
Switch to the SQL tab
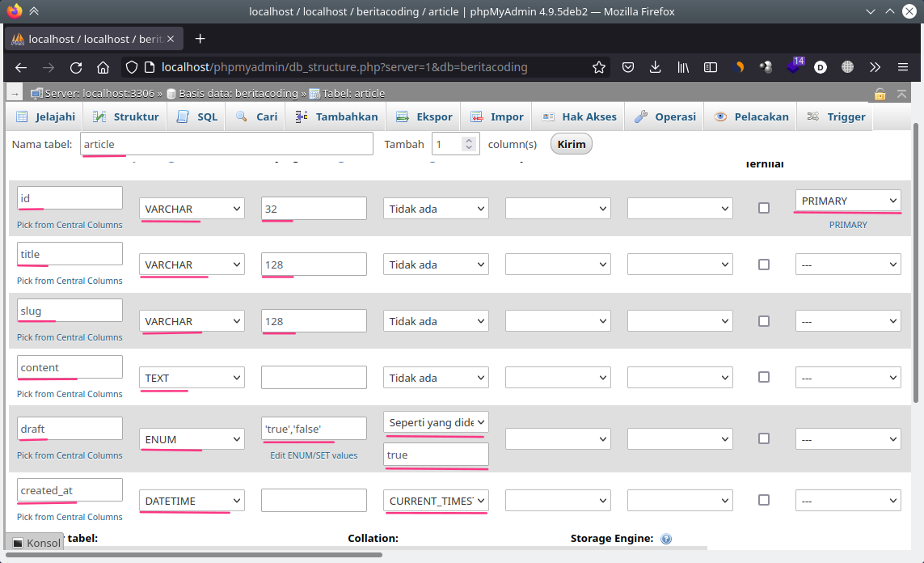pyautogui.click(x=196, y=116)
